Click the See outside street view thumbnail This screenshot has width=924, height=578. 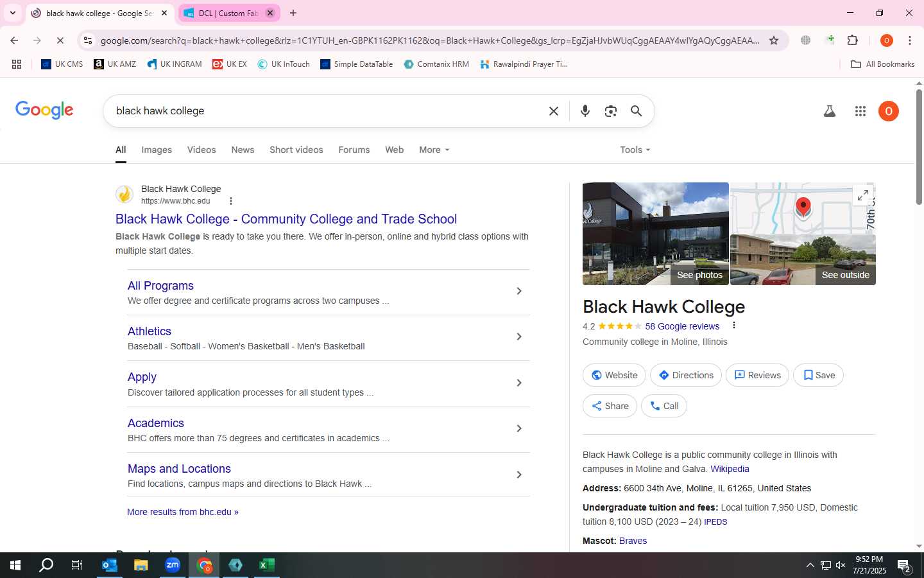803,259
